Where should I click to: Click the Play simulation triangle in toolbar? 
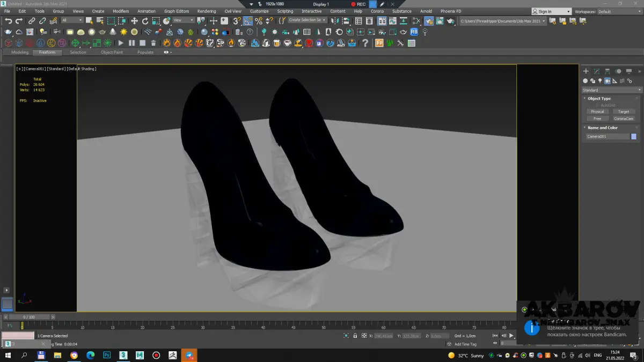pos(121,43)
